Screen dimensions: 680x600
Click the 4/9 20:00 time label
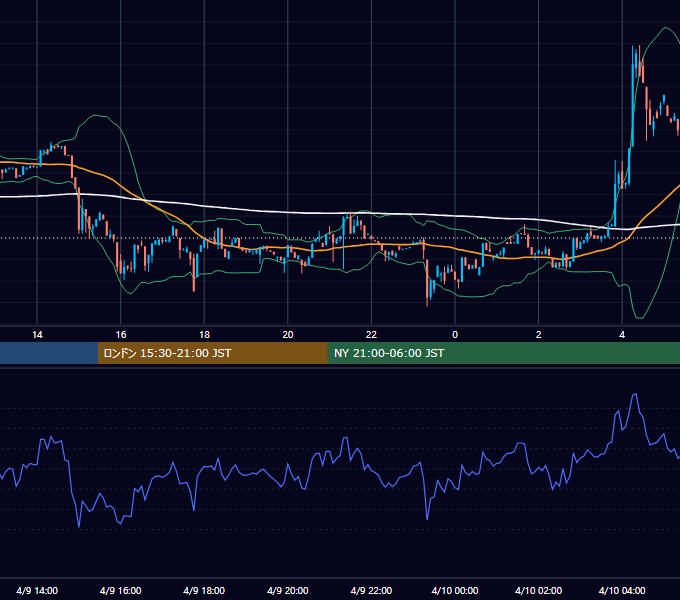288,590
